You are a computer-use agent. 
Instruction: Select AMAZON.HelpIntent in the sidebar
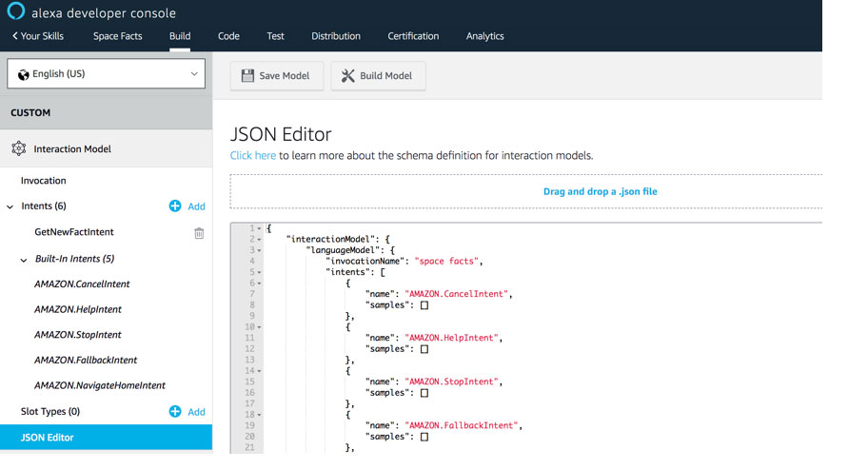78,309
